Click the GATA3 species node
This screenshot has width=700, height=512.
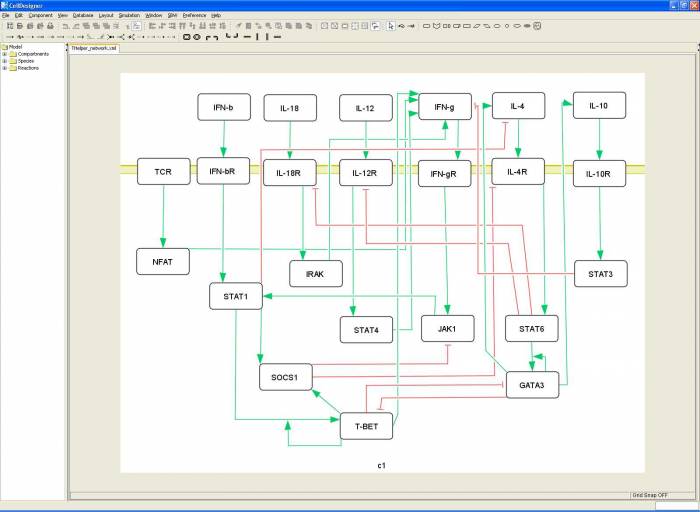(x=532, y=385)
